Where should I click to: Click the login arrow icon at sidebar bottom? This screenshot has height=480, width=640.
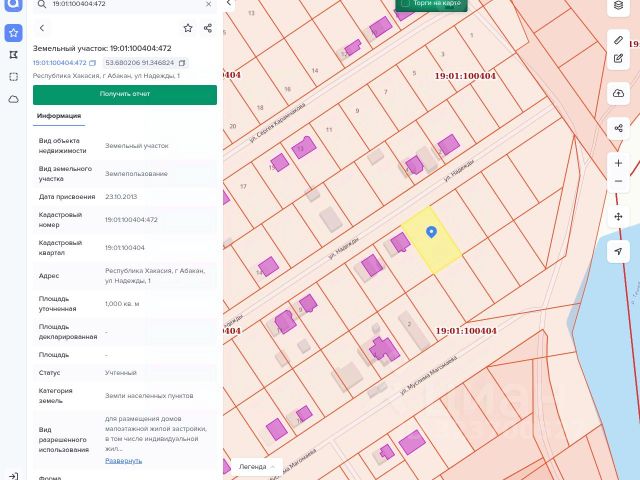pyautogui.click(x=13, y=476)
